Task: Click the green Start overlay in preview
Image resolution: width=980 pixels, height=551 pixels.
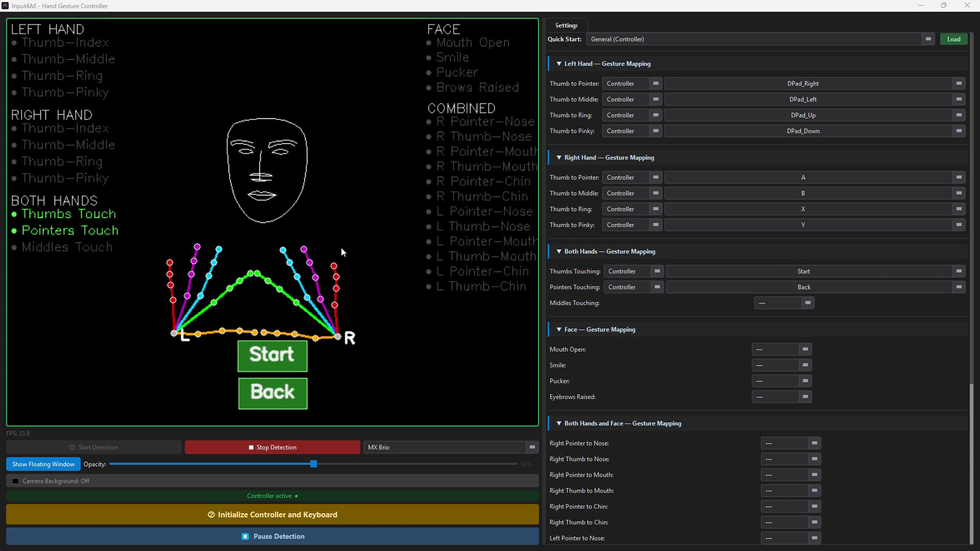Action: [x=273, y=356]
